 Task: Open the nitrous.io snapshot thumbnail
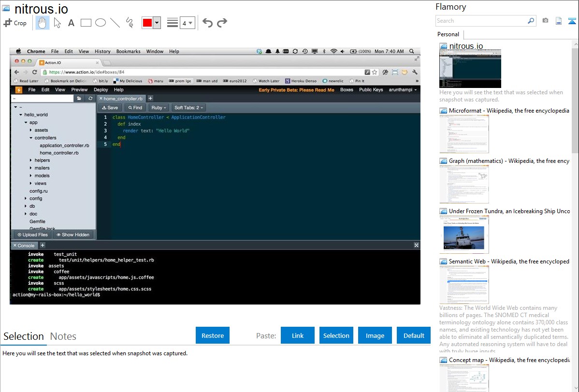[x=470, y=69]
